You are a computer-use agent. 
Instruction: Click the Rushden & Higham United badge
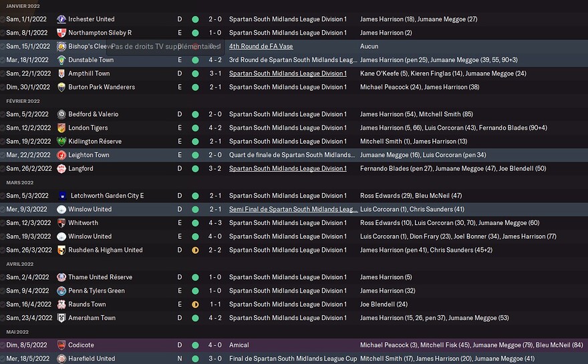(x=61, y=250)
